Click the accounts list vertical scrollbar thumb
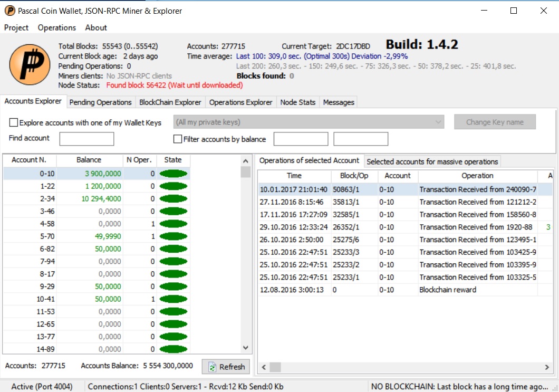Screen dimensions: 559x392 [246, 171]
